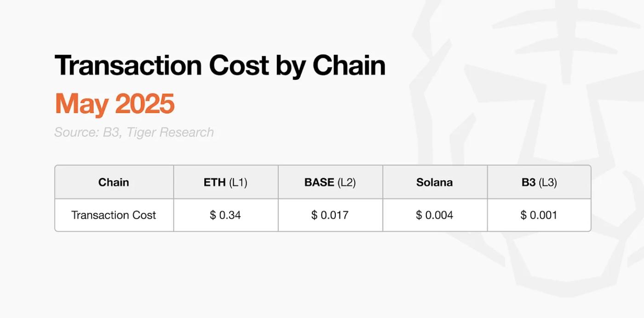Click the "Solana" column header

point(435,182)
